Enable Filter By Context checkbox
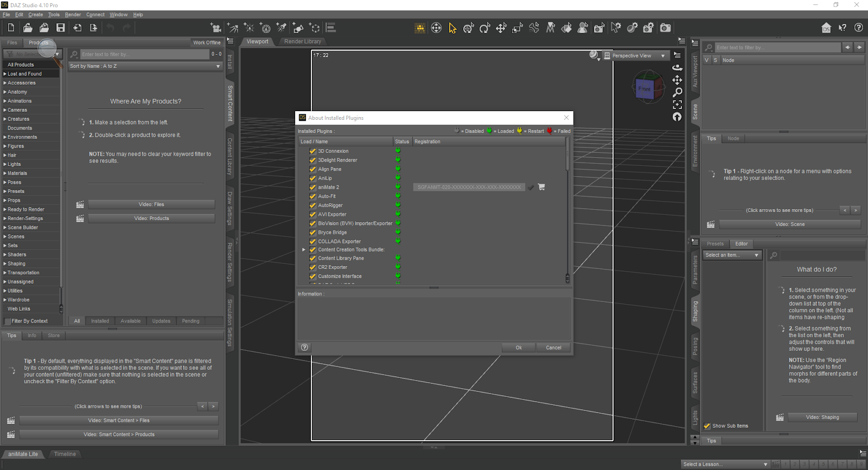 [x=8, y=321]
